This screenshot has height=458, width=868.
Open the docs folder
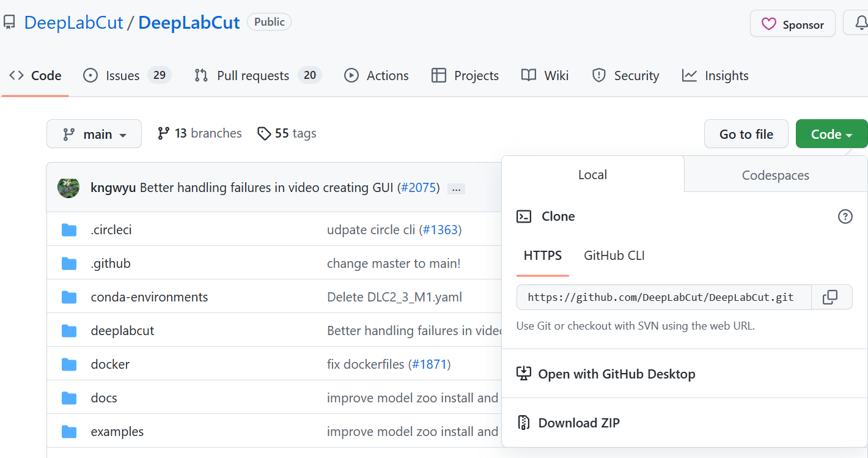tap(103, 397)
